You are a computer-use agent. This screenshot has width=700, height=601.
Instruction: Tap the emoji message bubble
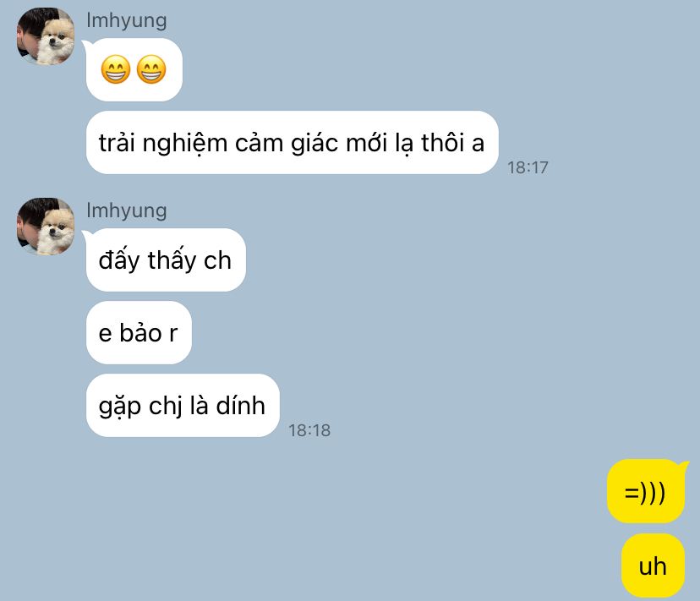click(134, 69)
